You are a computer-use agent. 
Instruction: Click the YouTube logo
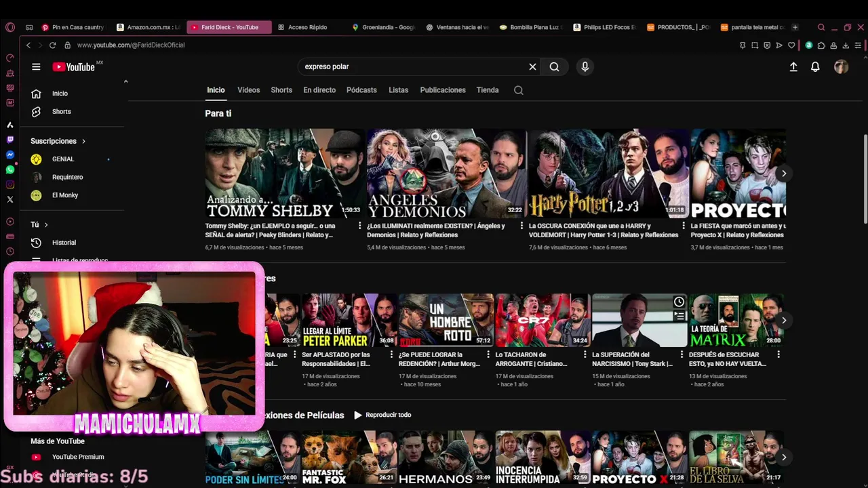(75, 66)
